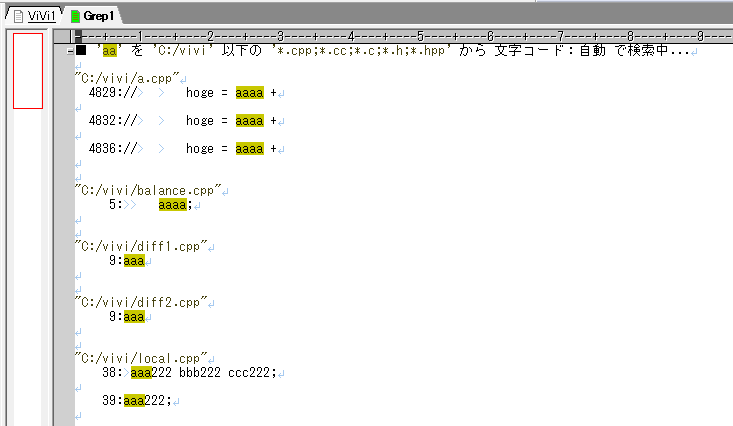Click the green icon on Grep1 tab
This screenshot has height=426, width=733.
point(75,16)
